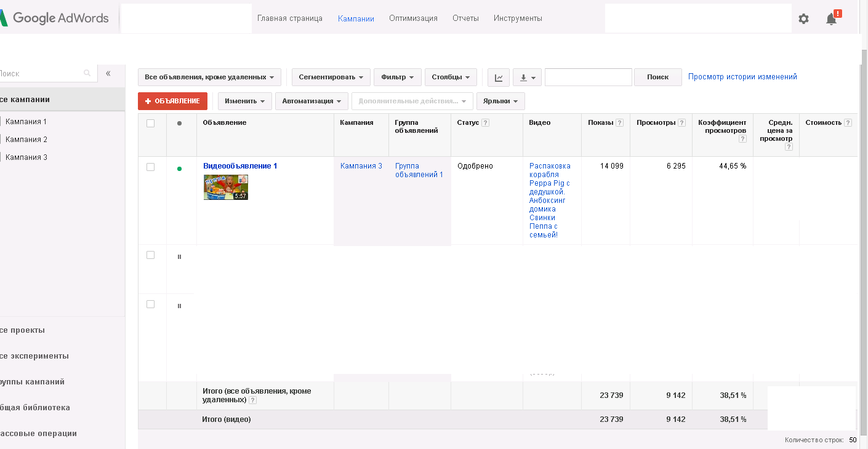
Task: Click the help icon beside Стоимость
Action: (848, 123)
